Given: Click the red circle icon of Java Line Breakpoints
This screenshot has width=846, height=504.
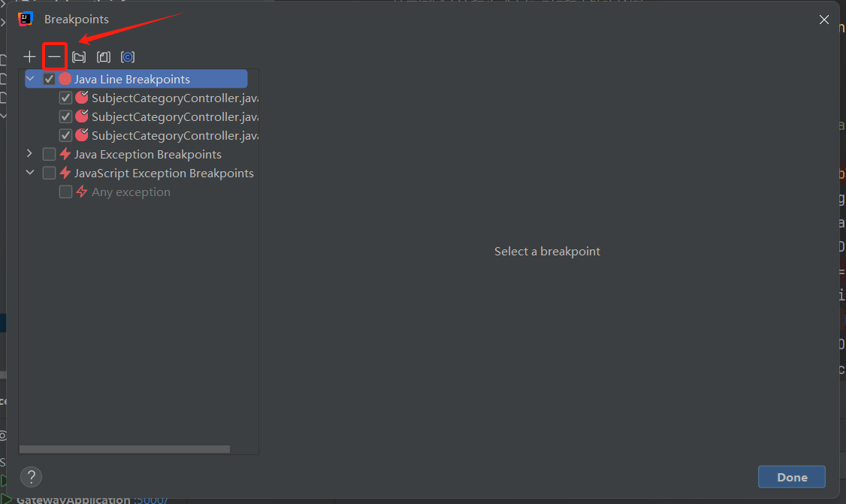Looking at the screenshot, I should pos(65,79).
